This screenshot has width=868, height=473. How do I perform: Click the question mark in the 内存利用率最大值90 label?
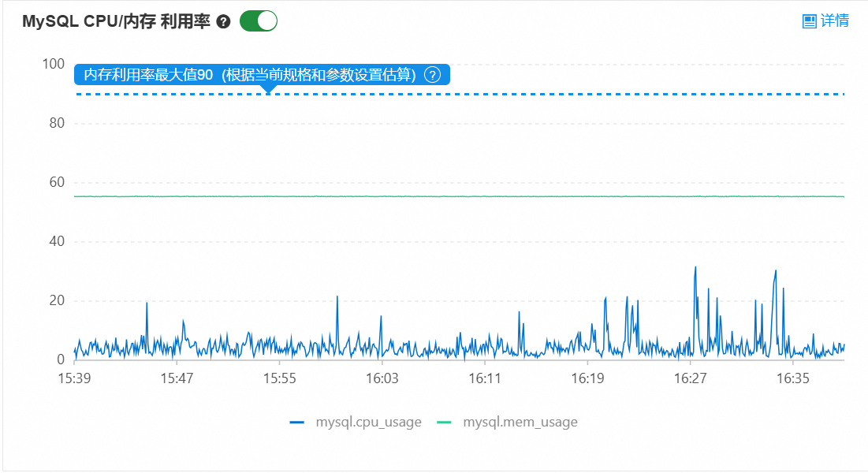pos(432,75)
